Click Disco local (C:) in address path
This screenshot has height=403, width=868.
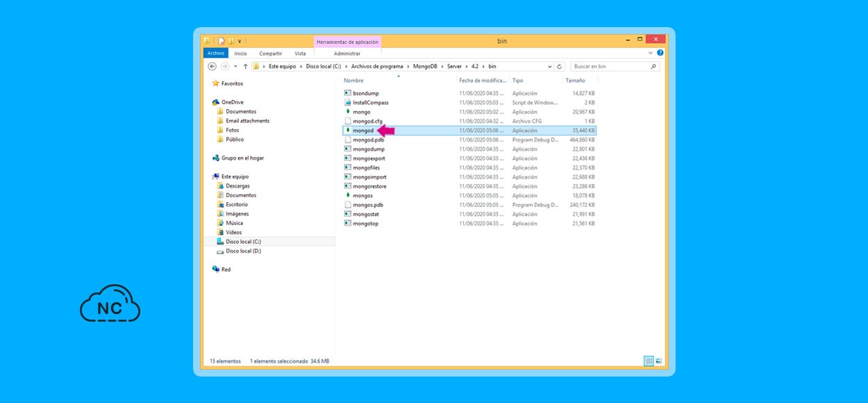coord(324,67)
